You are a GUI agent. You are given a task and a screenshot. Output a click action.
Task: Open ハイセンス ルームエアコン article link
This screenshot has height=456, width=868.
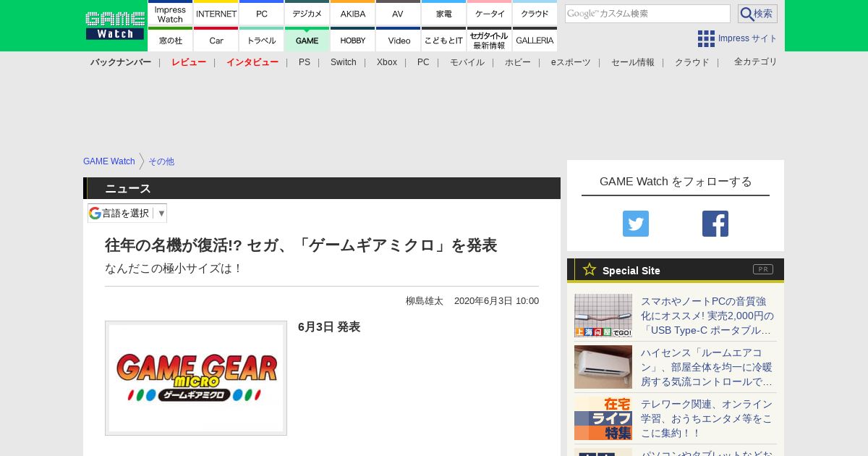click(x=707, y=367)
